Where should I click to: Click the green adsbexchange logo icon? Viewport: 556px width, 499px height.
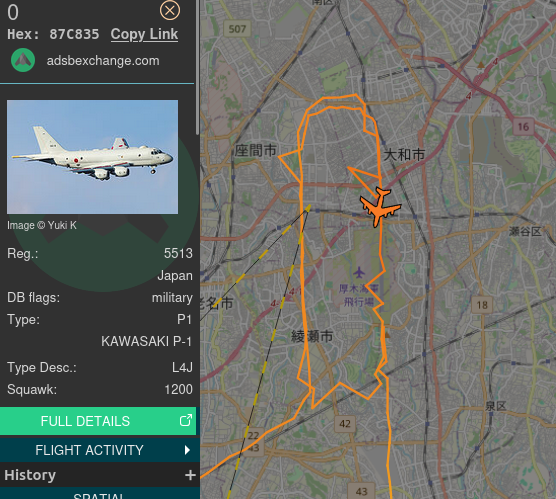23,60
